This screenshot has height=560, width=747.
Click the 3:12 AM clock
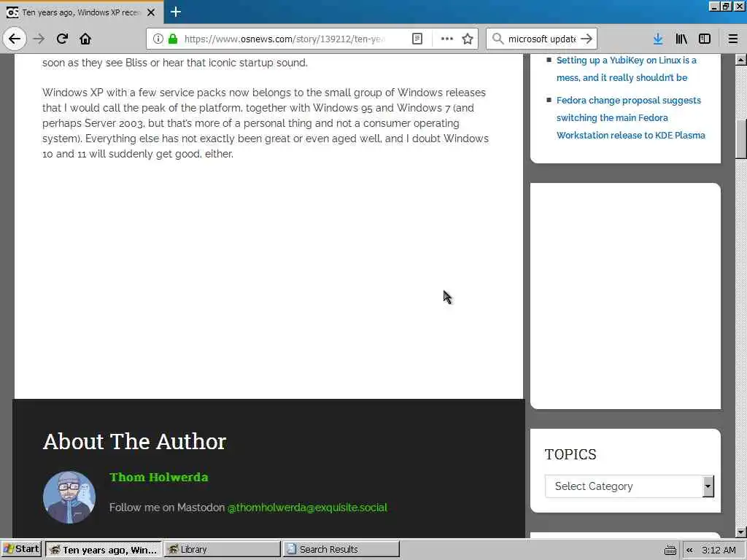point(719,550)
